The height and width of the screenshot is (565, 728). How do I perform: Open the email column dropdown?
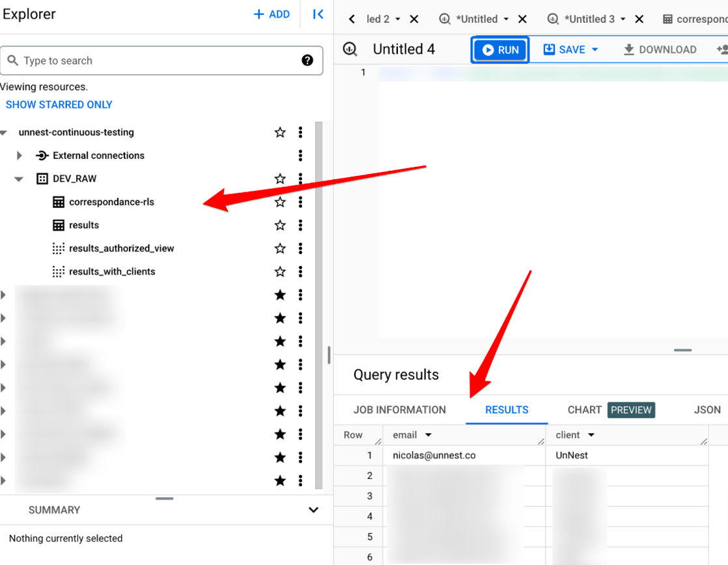click(x=428, y=435)
